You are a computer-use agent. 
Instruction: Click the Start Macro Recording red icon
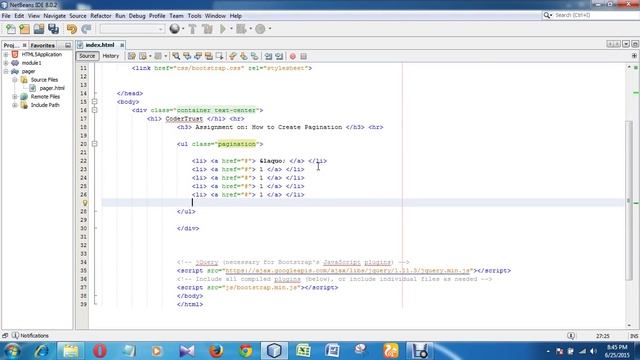(x=293, y=56)
